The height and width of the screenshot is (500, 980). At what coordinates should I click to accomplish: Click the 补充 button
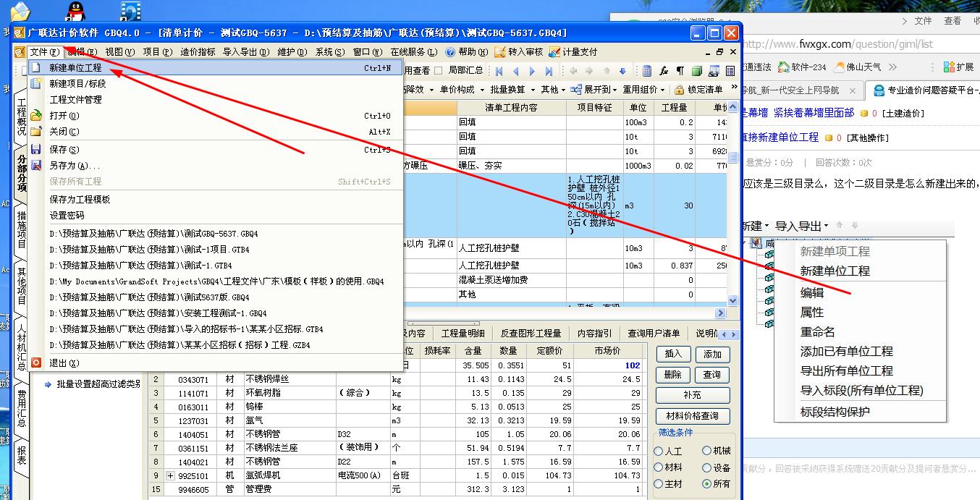(693, 396)
